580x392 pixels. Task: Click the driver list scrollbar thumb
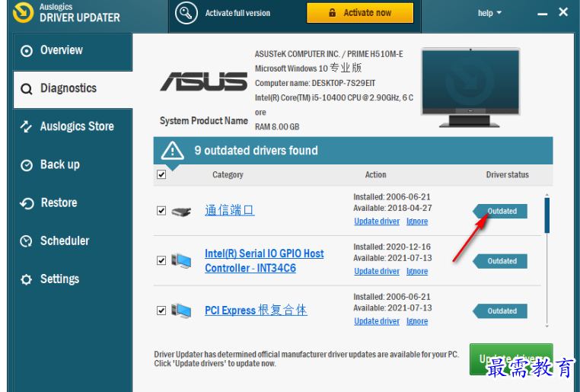[x=547, y=215]
